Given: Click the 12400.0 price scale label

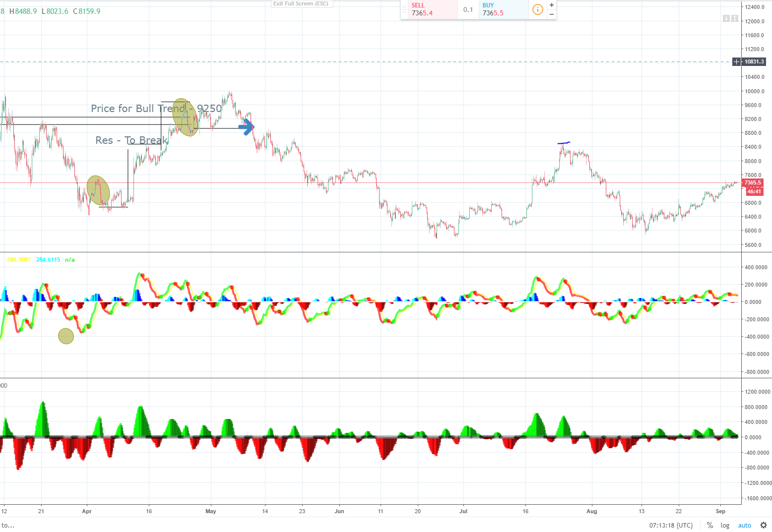Looking at the screenshot, I should click(754, 7).
